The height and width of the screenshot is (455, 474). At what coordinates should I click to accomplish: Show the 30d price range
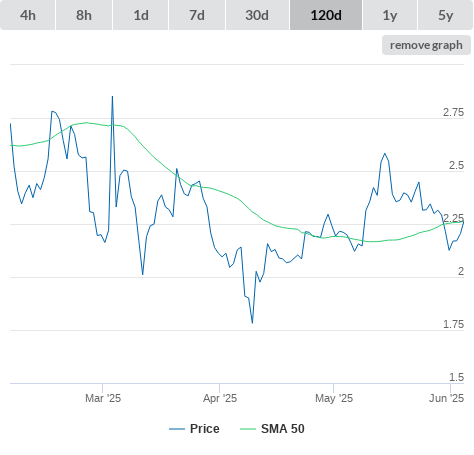pos(257,15)
